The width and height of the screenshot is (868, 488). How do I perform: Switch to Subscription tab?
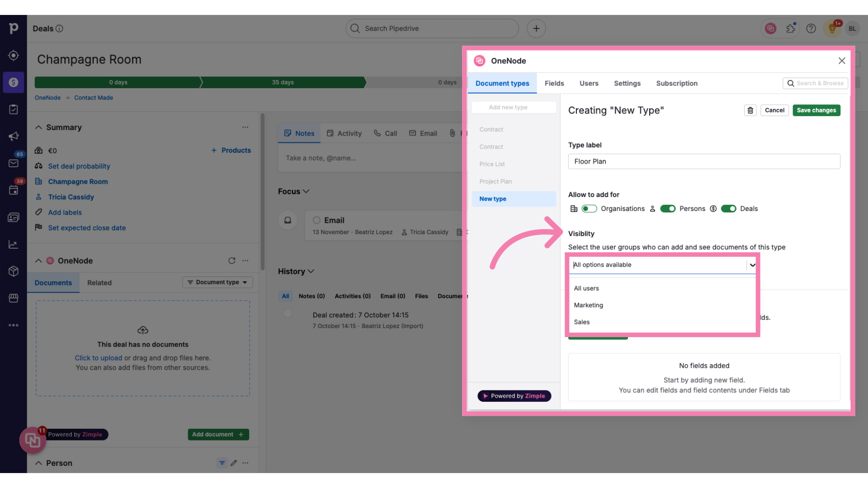[x=677, y=84]
